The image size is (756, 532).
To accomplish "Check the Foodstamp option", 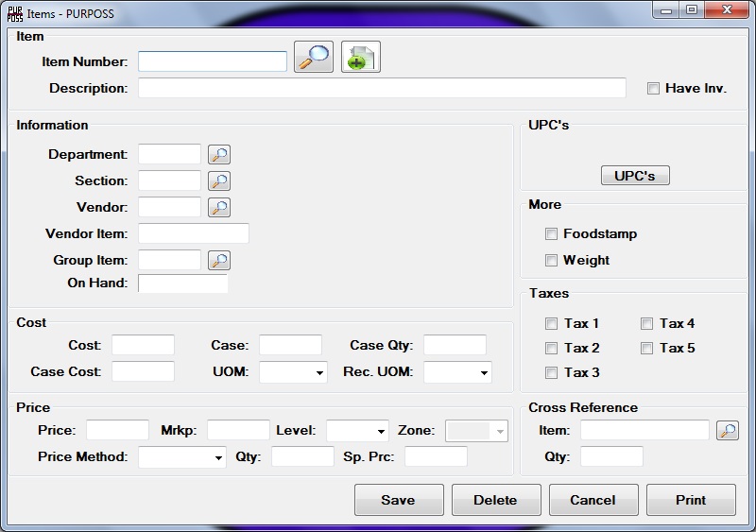I will 552,234.
